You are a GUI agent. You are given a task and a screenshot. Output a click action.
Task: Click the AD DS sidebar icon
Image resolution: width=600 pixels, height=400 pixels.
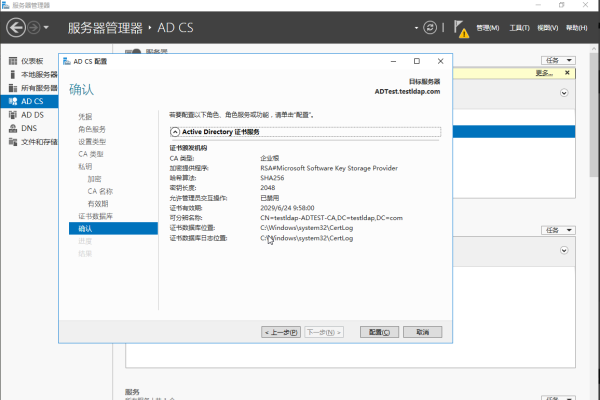(x=11, y=115)
